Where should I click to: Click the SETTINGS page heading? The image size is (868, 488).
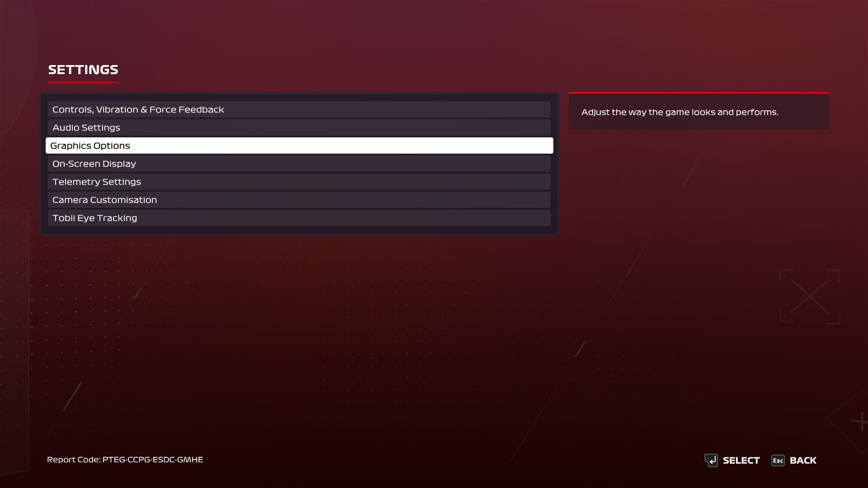pos(83,70)
